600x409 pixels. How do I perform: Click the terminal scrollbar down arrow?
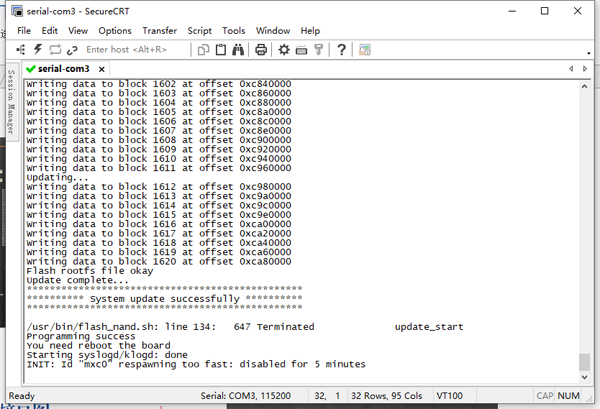click(584, 377)
